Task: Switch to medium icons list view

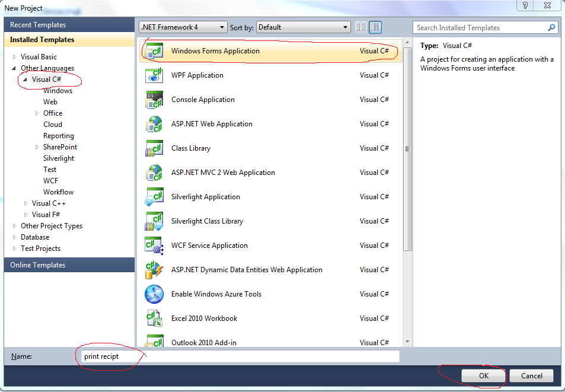Action: click(375, 27)
